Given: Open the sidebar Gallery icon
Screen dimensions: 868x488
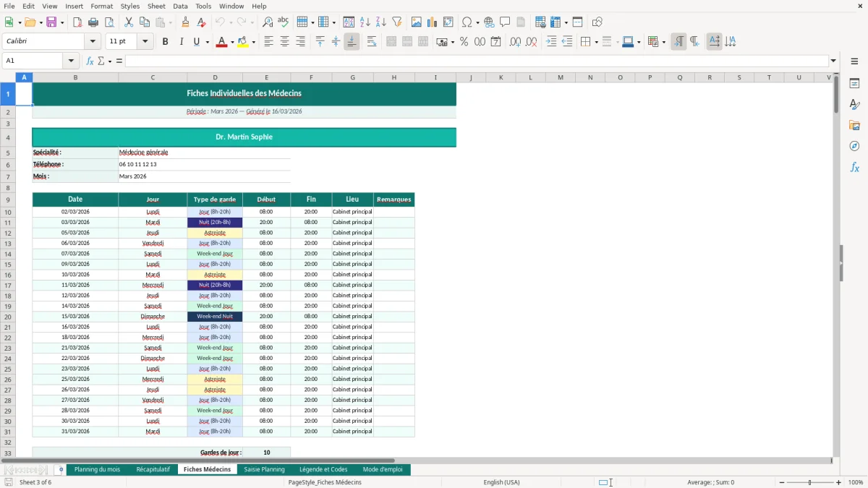Looking at the screenshot, I should (854, 125).
